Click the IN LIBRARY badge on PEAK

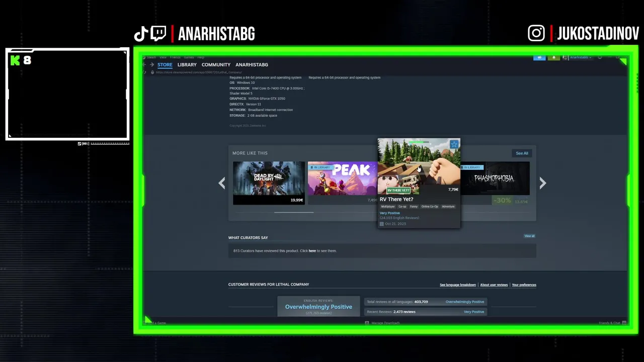pos(320,167)
